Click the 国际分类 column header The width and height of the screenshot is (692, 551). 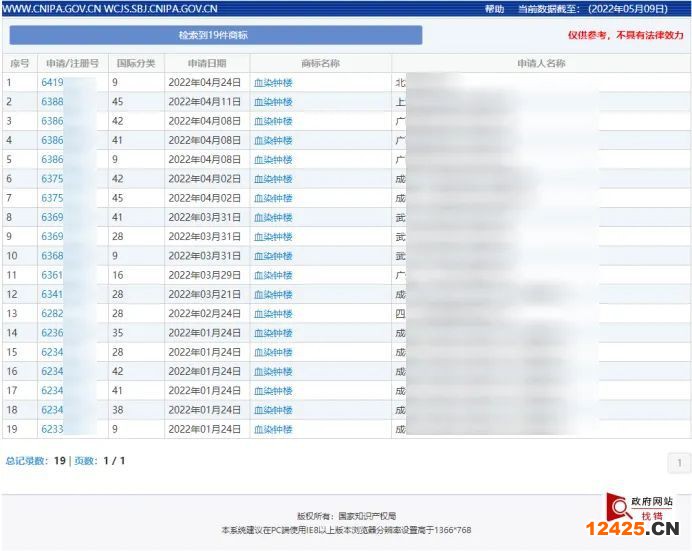pyautogui.click(x=135, y=63)
